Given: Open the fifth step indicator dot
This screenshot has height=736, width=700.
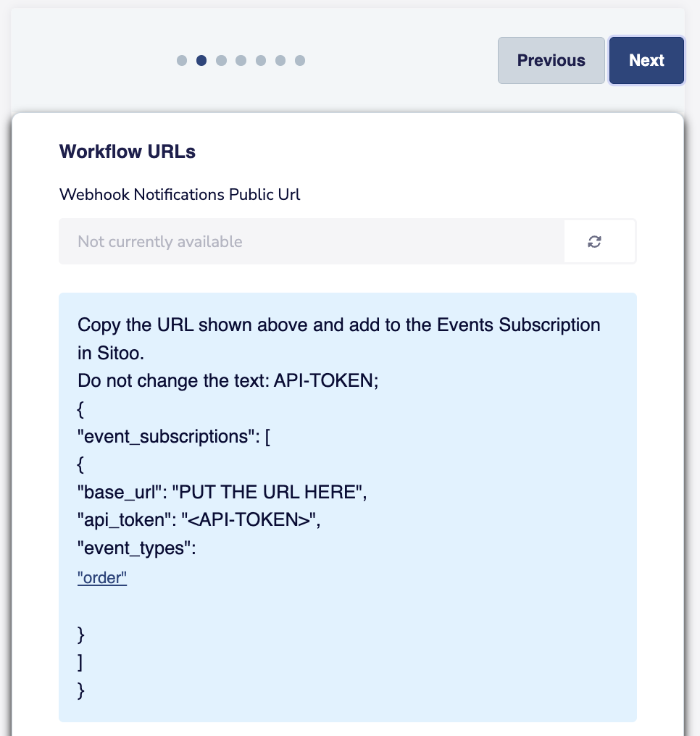Looking at the screenshot, I should pyautogui.click(x=261, y=61).
